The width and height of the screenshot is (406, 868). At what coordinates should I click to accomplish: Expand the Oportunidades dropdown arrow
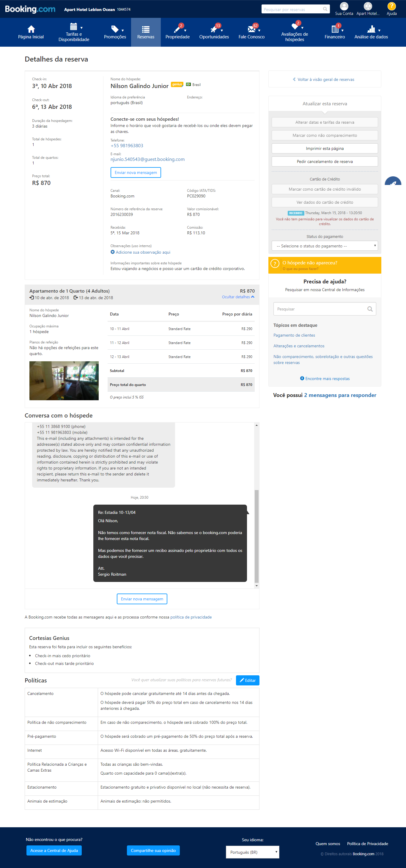[222, 31]
